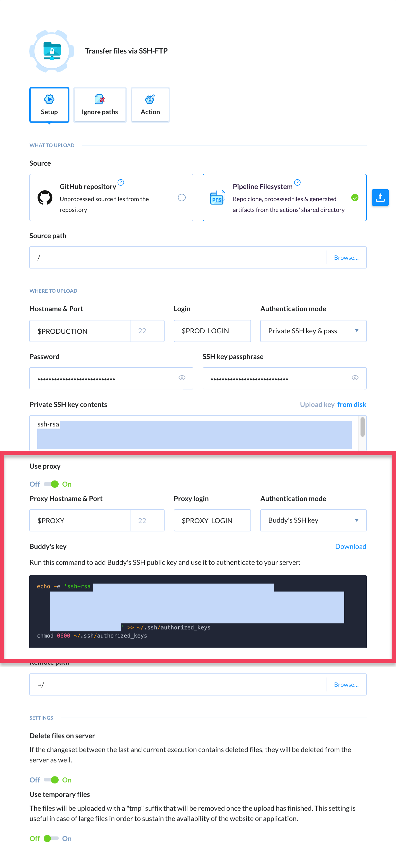Click the Pipeline Filesystem PFS icon
Viewport: 396px width, 868px height.
(218, 198)
